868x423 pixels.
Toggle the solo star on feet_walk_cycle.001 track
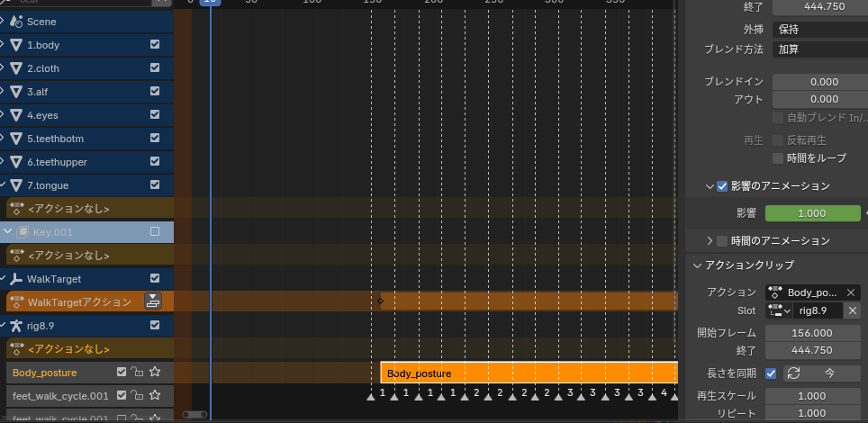pos(155,395)
